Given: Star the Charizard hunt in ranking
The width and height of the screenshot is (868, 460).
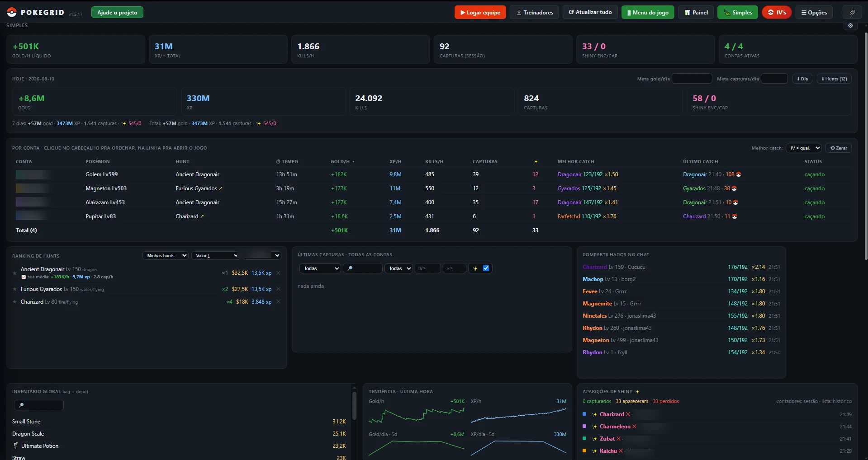Looking at the screenshot, I should point(15,302).
